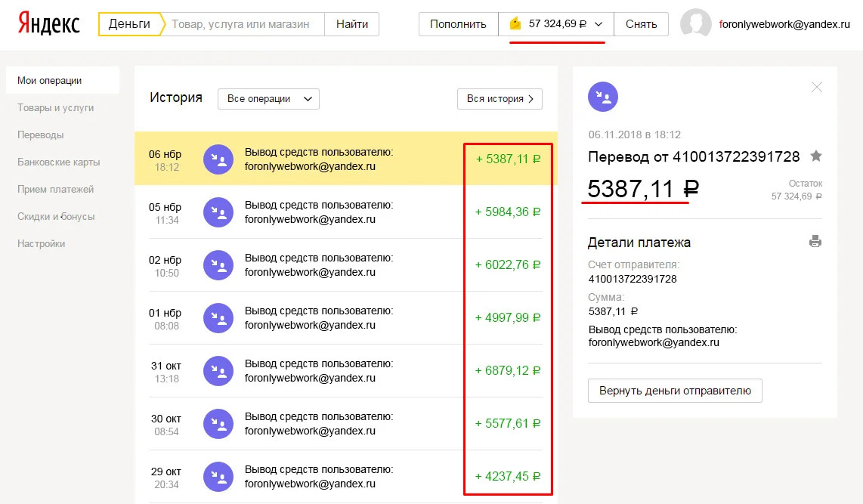Click the Снять button
This screenshot has height=504, width=863.
(641, 24)
